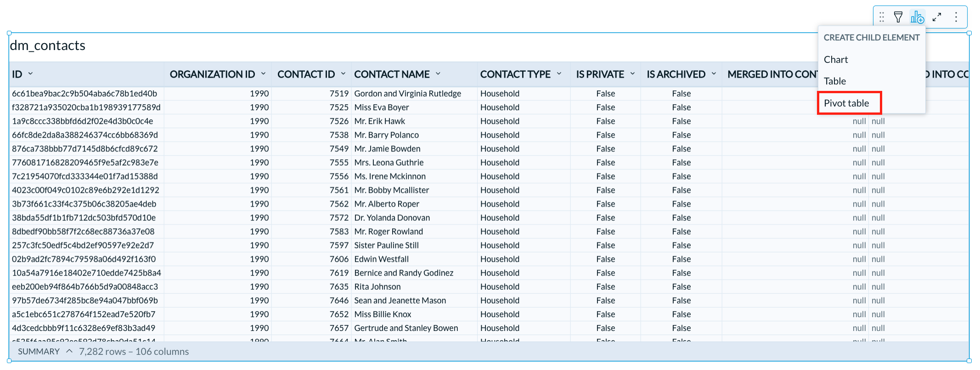Open the CONTACT TYPE column dropdown arrow
This screenshot has height=370, width=980.
click(x=559, y=73)
